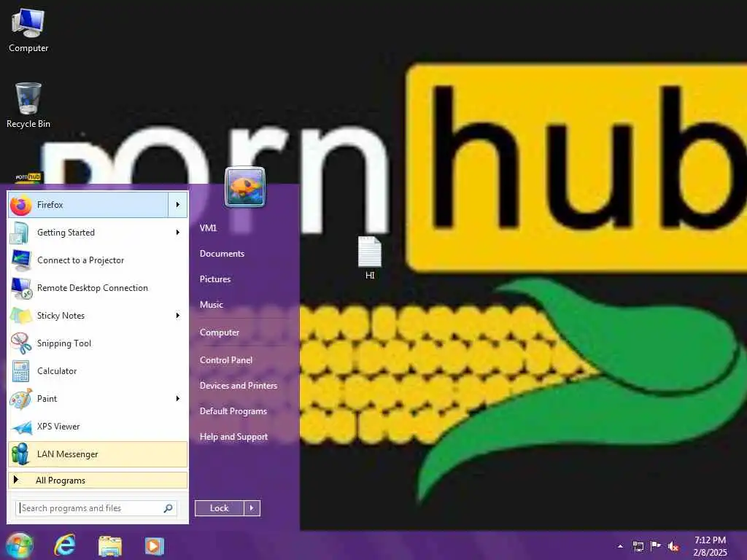The height and width of the screenshot is (560, 747).
Task: Open VM1 user folder
Action: pyautogui.click(x=208, y=227)
